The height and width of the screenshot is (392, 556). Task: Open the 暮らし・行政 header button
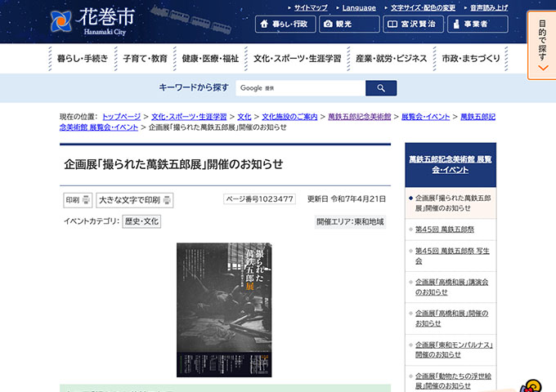pyautogui.click(x=285, y=24)
